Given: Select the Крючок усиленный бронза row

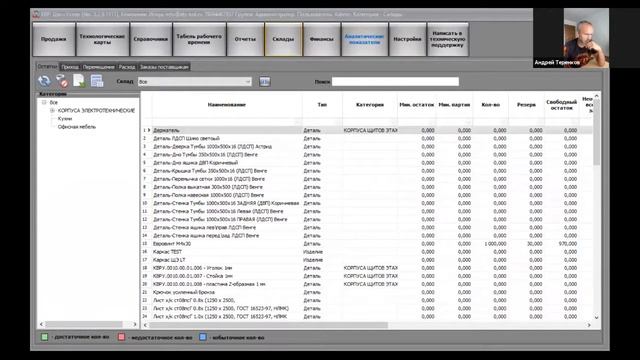Looking at the screenshot, I should click(367, 292).
